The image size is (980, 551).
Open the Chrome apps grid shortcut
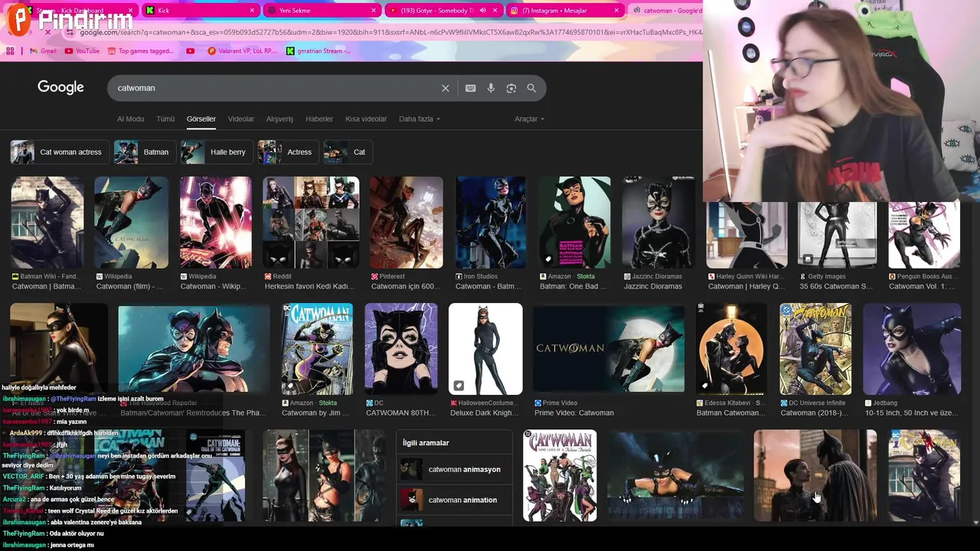tap(10, 51)
